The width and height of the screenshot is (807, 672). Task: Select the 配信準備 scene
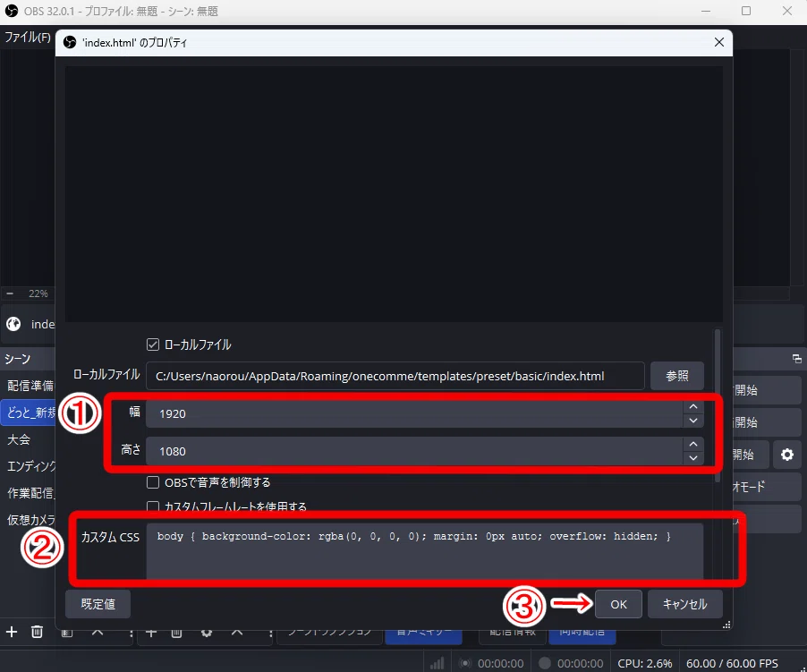[x=29, y=386]
